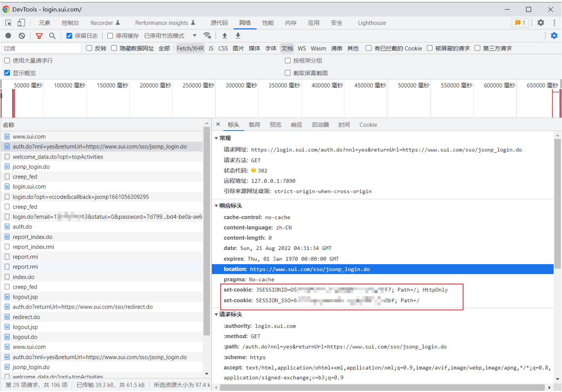Select the report_index.do request

click(x=32, y=237)
